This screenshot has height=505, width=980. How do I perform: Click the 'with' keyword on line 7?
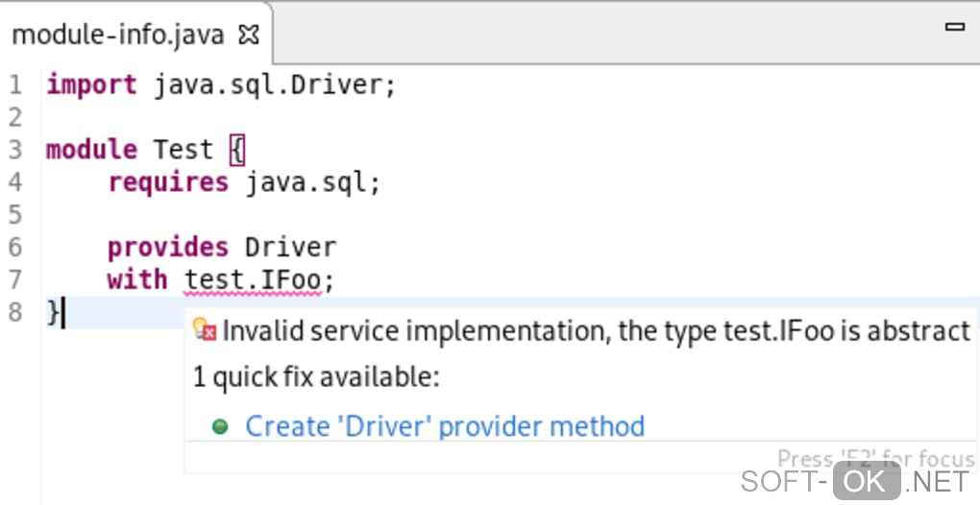[x=137, y=279]
